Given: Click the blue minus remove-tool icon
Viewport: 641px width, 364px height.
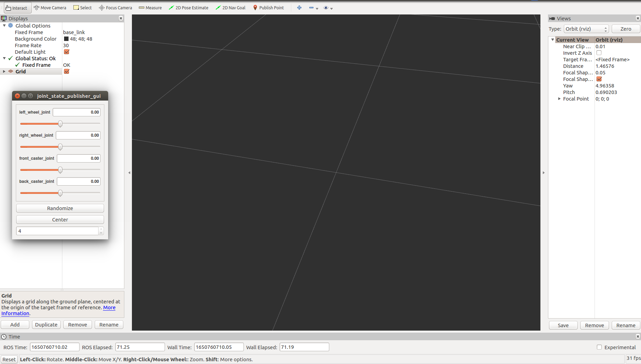Looking at the screenshot, I should click(311, 8).
